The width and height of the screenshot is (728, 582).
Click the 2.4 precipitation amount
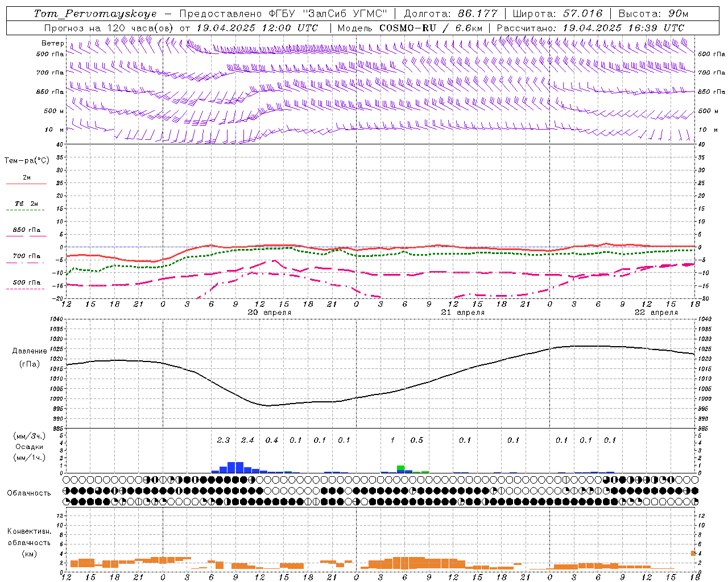pos(247,440)
